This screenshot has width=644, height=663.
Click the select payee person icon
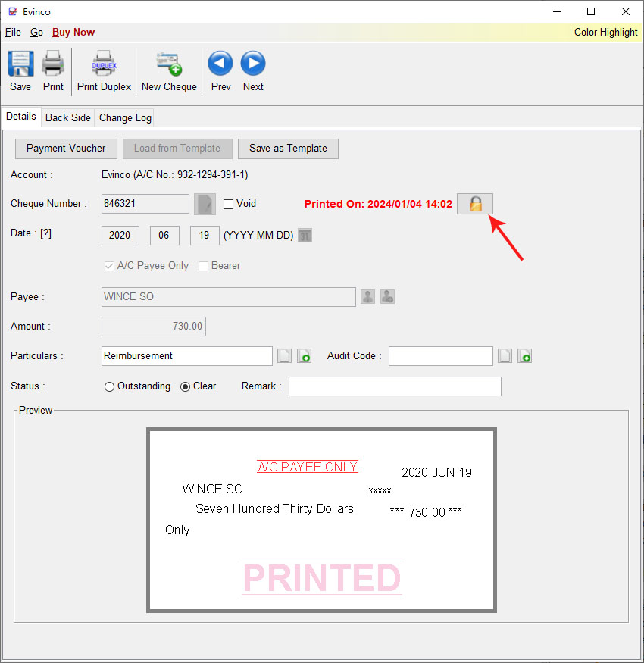pos(368,297)
